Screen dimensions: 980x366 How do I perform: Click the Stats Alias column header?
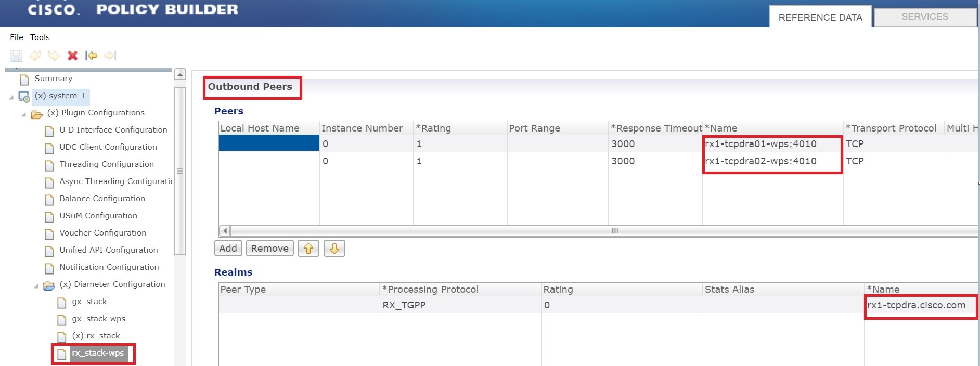coord(783,290)
